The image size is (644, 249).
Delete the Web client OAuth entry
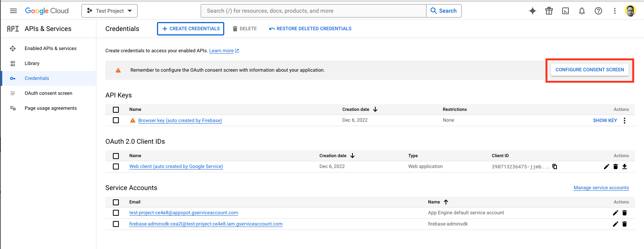click(616, 166)
